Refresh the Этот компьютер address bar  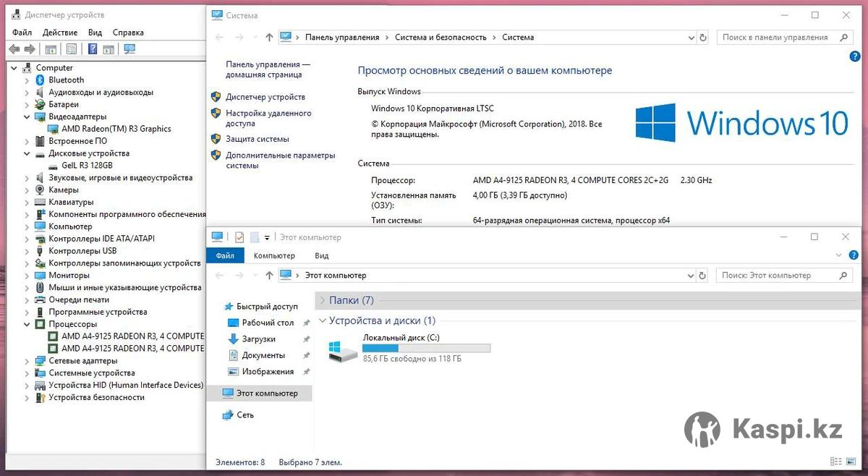point(702,276)
